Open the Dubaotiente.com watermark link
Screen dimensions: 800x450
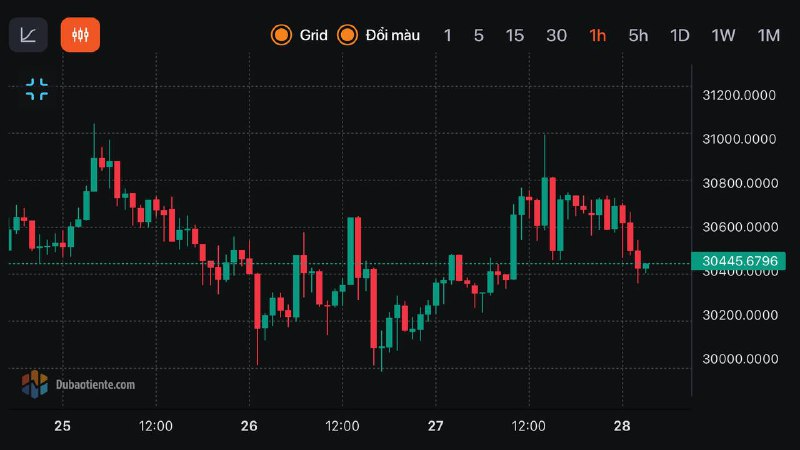tap(96, 384)
